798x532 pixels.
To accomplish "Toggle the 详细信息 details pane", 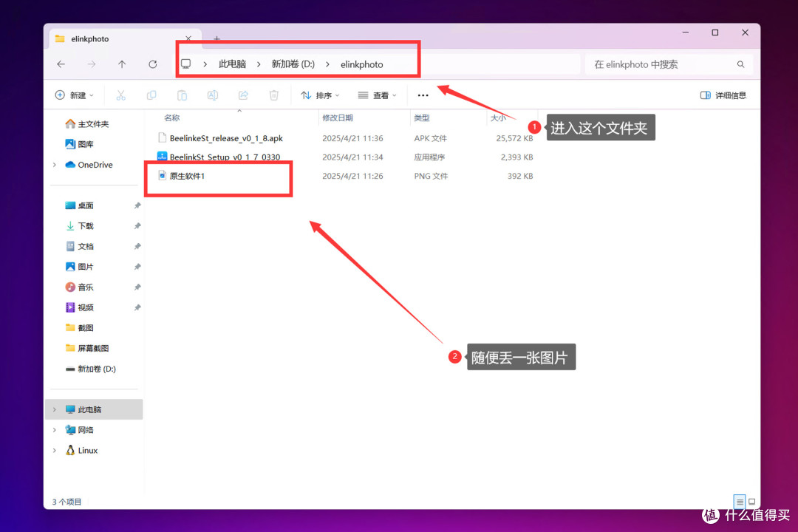I will pos(723,95).
